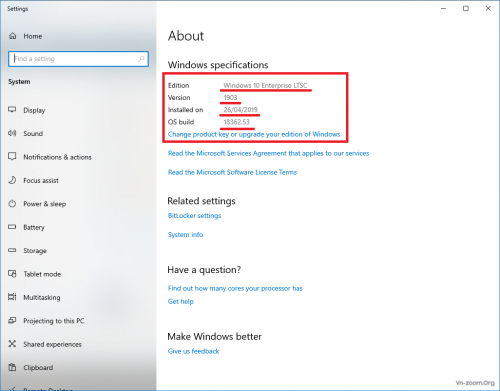This screenshot has width=500, height=391.
Task: Open System info link
Action: click(185, 235)
